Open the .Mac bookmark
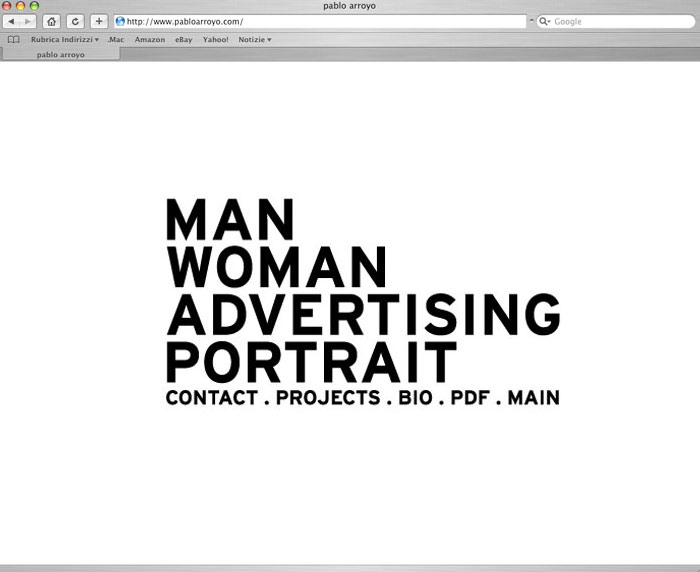Viewport: 700px width, 572px height. [116, 40]
